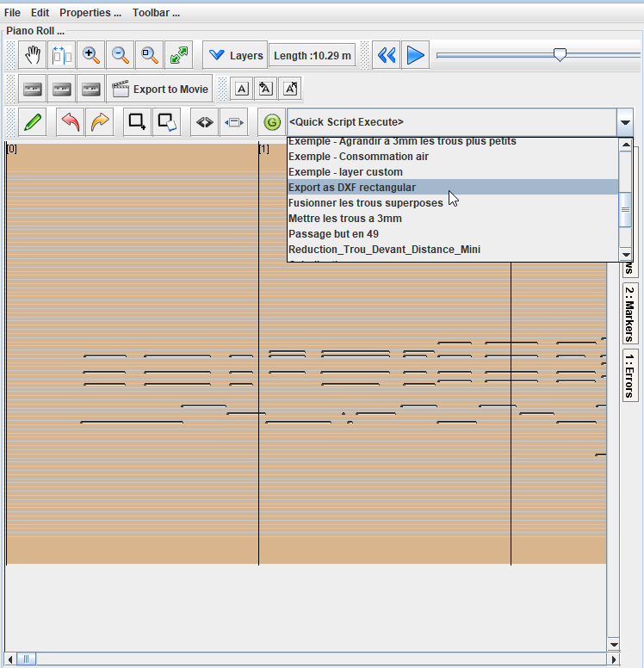Click the zoom out magnifier icon
Screen dimensions: 644x668
click(x=121, y=56)
